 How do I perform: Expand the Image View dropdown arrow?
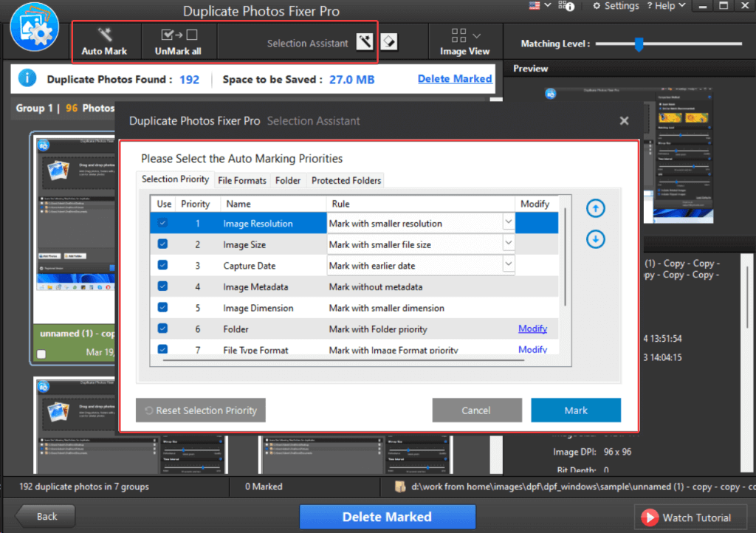tap(476, 36)
